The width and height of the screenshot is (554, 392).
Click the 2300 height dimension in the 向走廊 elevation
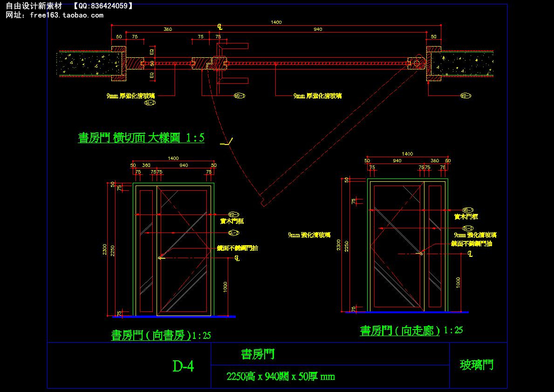point(338,245)
